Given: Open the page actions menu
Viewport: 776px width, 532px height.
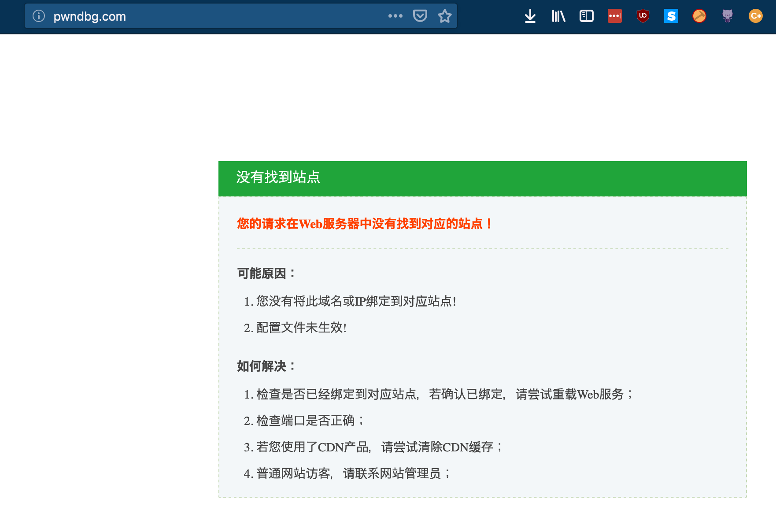Looking at the screenshot, I should [x=395, y=16].
